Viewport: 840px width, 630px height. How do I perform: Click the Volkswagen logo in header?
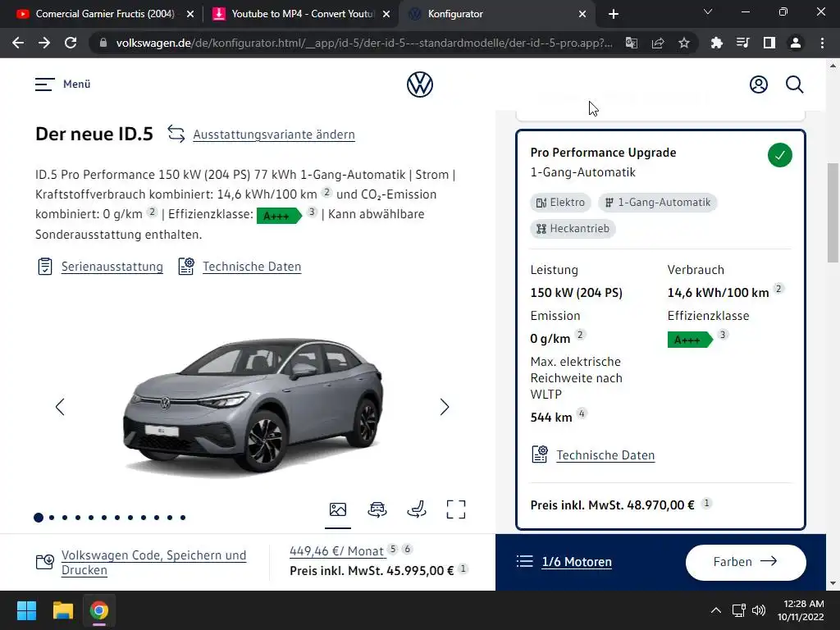point(419,84)
